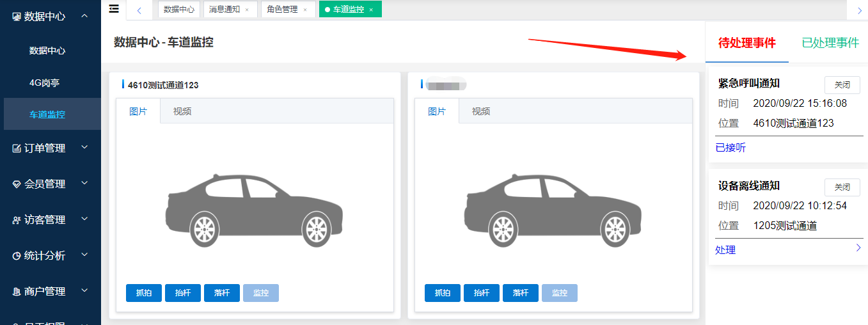The image size is (868, 325).
Task: Collapse the 数据中心 sidebar menu
Action: tap(85, 15)
